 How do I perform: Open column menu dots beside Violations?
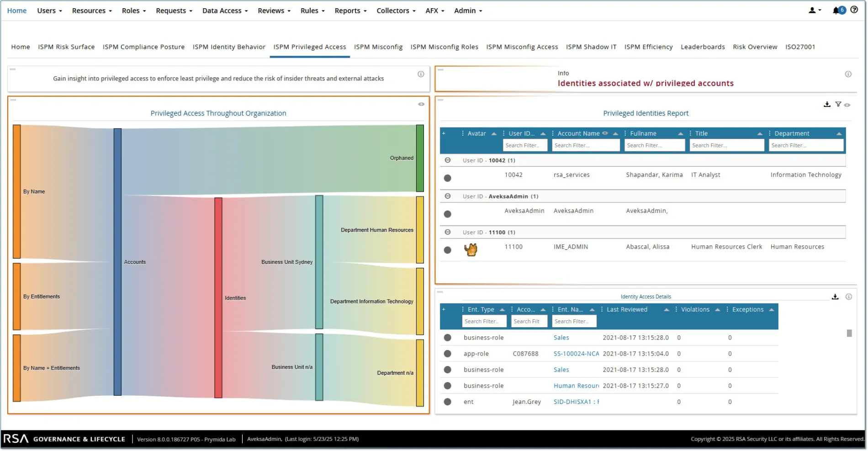[676, 309]
